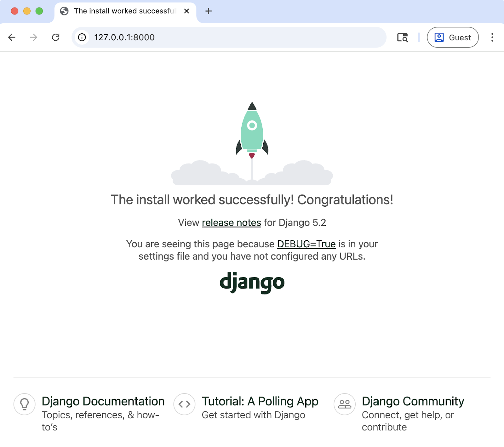Follow the DEBUG=True link
Image resolution: width=504 pixels, height=447 pixels.
[x=306, y=244]
